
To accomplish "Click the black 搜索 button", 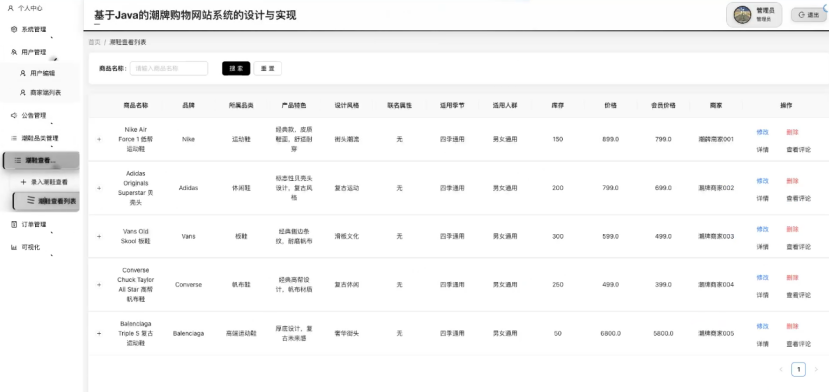I will (x=236, y=68).
